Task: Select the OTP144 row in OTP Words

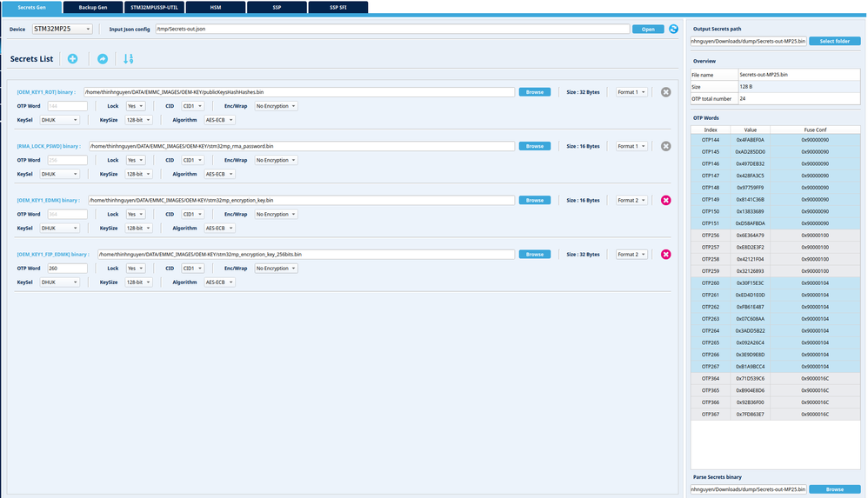Action: coord(776,140)
